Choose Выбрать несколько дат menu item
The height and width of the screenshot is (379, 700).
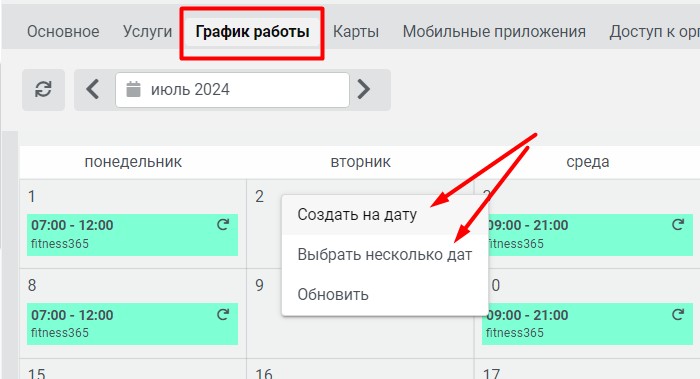point(385,255)
